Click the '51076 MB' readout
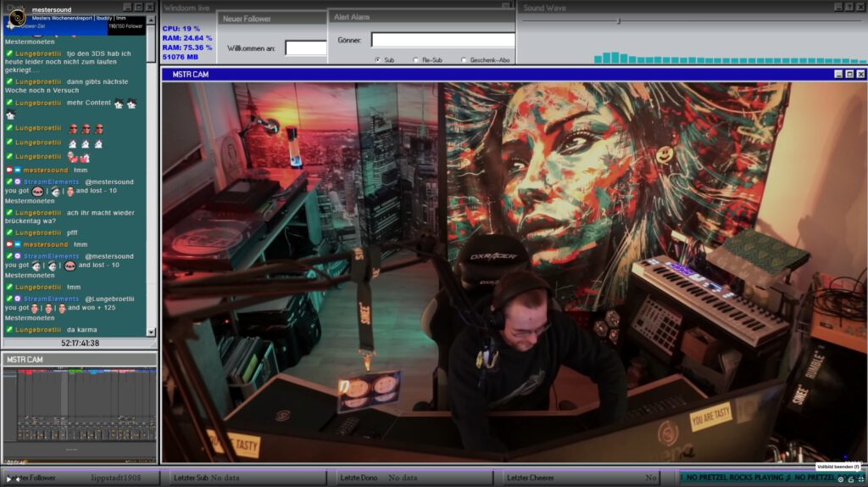Screen dimensions: 868x487 pyautogui.click(x=181, y=57)
